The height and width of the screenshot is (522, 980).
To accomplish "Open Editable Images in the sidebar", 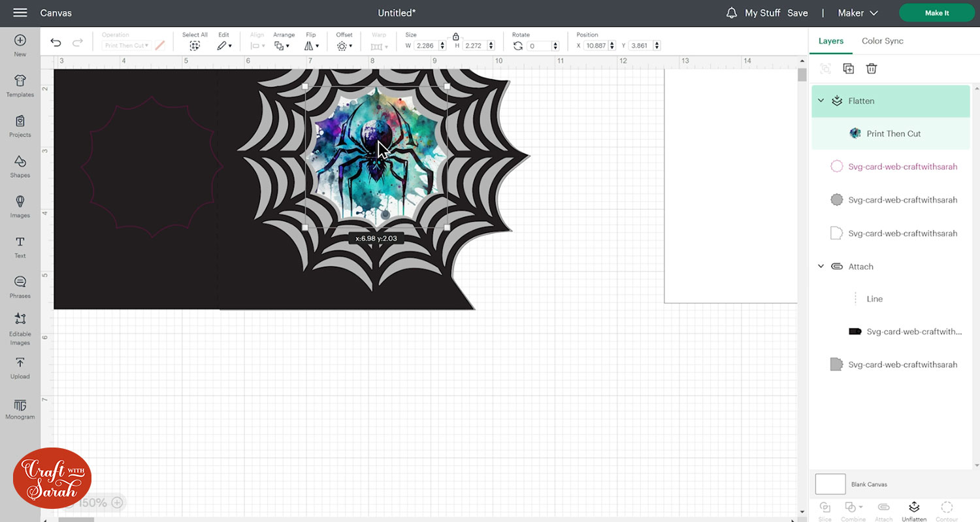I will click(20, 329).
